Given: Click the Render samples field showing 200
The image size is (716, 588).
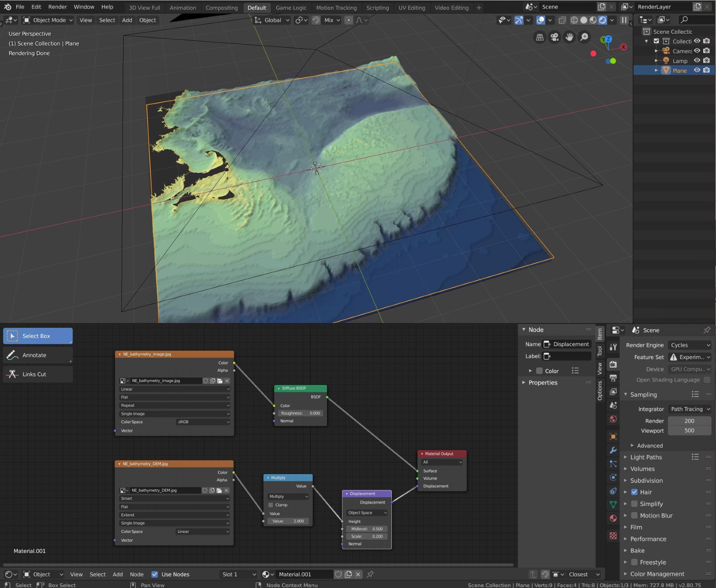Looking at the screenshot, I should (689, 421).
